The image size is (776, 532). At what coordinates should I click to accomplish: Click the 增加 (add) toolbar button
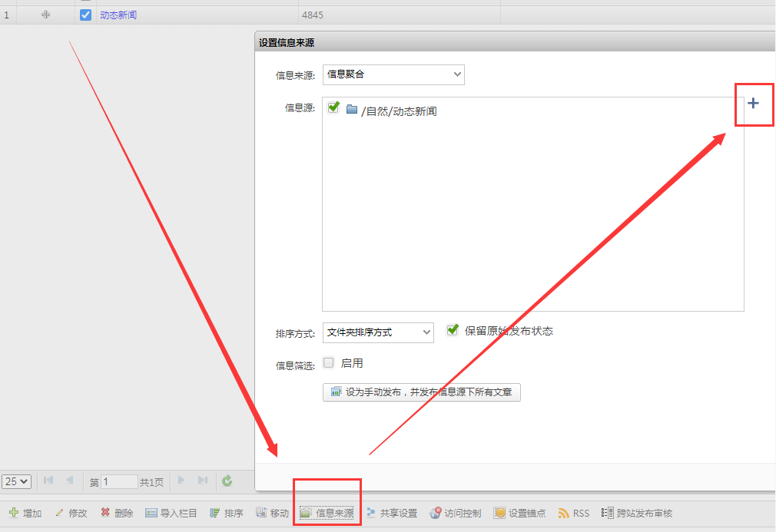click(25, 513)
